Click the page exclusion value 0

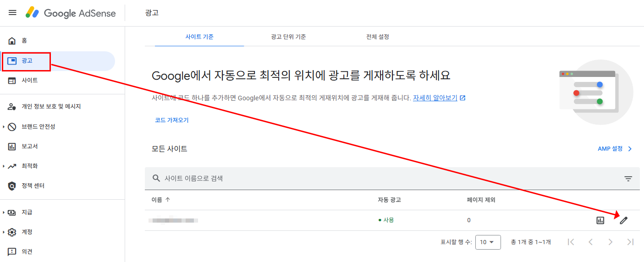click(x=469, y=220)
